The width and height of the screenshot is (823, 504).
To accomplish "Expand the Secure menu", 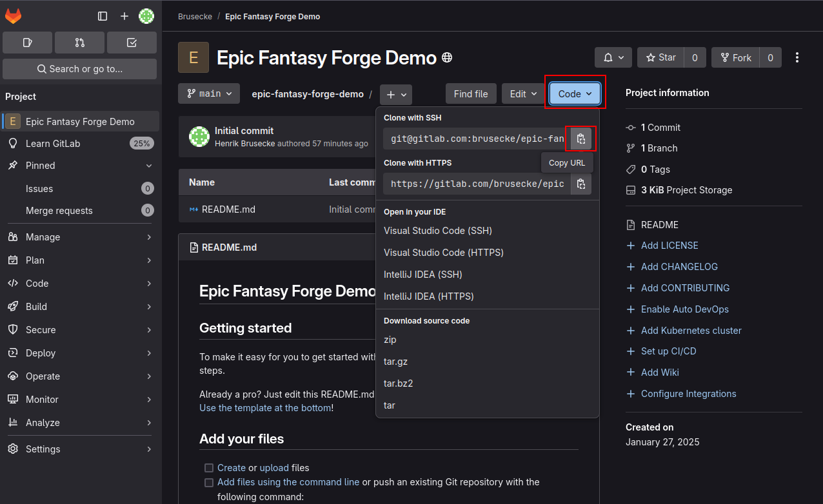I will (80, 330).
